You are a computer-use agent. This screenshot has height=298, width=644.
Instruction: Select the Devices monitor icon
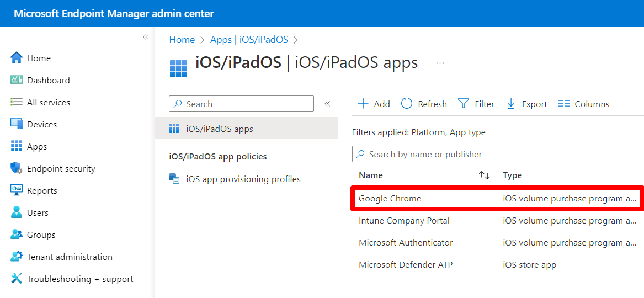coord(17,124)
